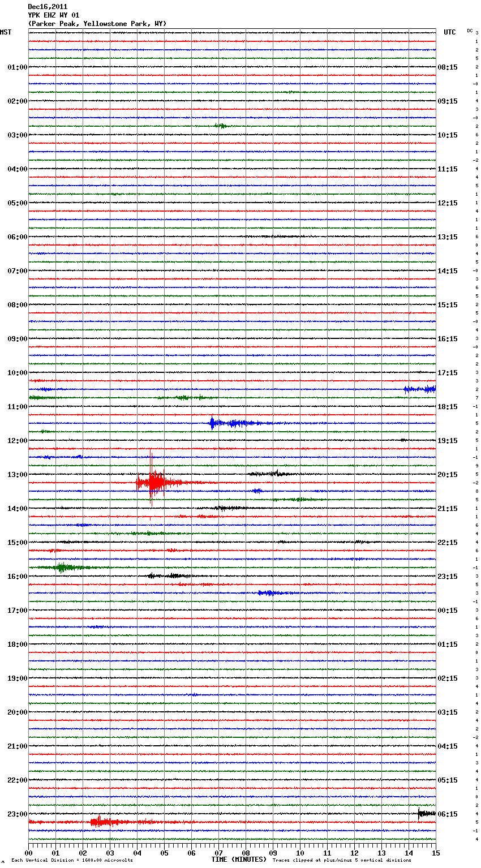Click the black spike ending the 23:00 trace

click(x=427, y=813)
